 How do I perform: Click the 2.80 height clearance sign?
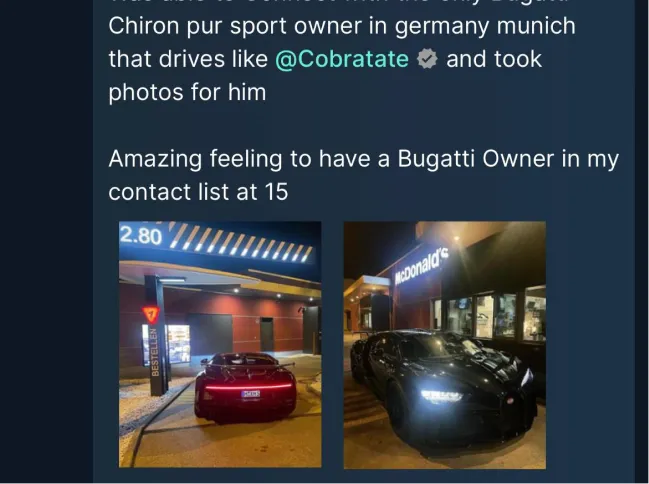click(141, 236)
